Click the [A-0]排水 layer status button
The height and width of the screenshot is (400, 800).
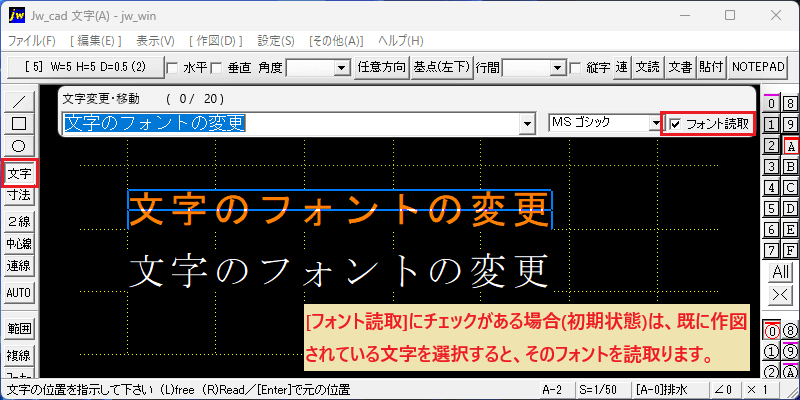coord(668,390)
